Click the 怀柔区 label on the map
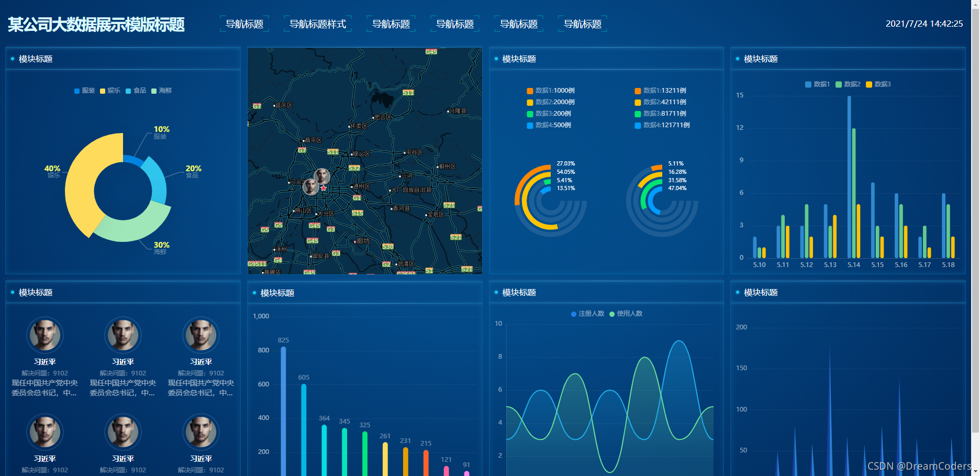The image size is (980, 476). point(359,126)
